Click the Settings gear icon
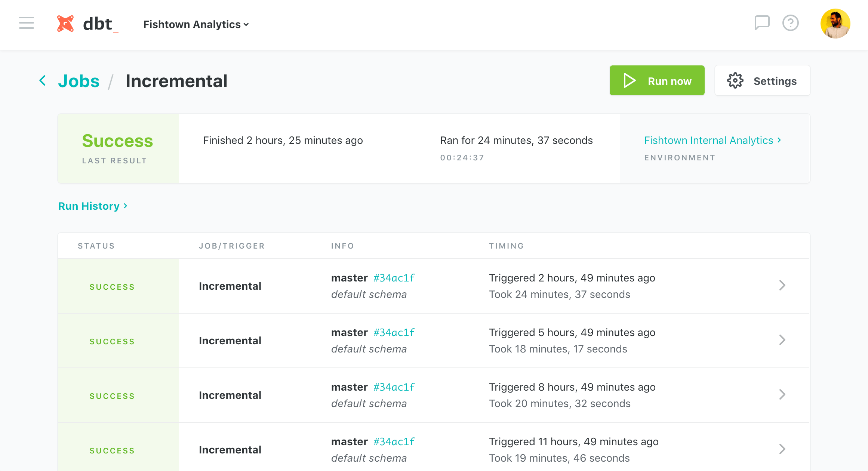This screenshot has height=471, width=868. [736, 81]
